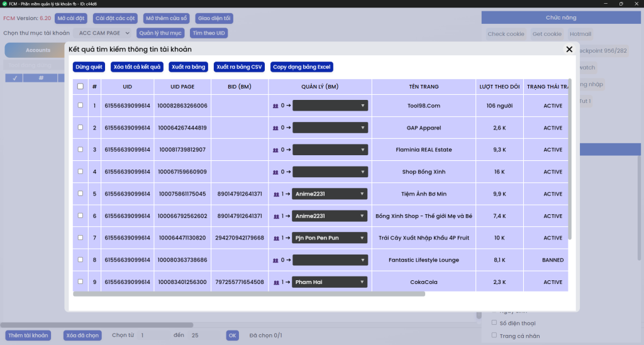Image resolution: width=644 pixels, height=345 pixels.
Task: Click the people icon in the Tool98.Com row
Action: coord(275,106)
